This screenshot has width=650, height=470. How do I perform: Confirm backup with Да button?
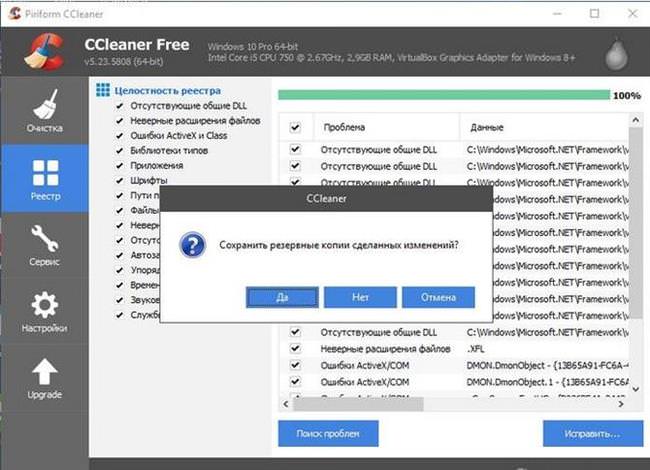(282, 297)
